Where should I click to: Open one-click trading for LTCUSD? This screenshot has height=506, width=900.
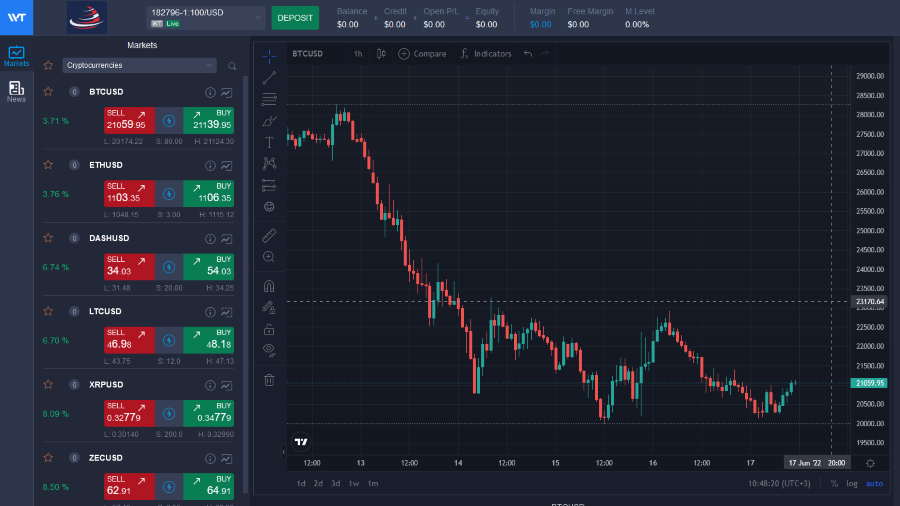[x=169, y=340]
